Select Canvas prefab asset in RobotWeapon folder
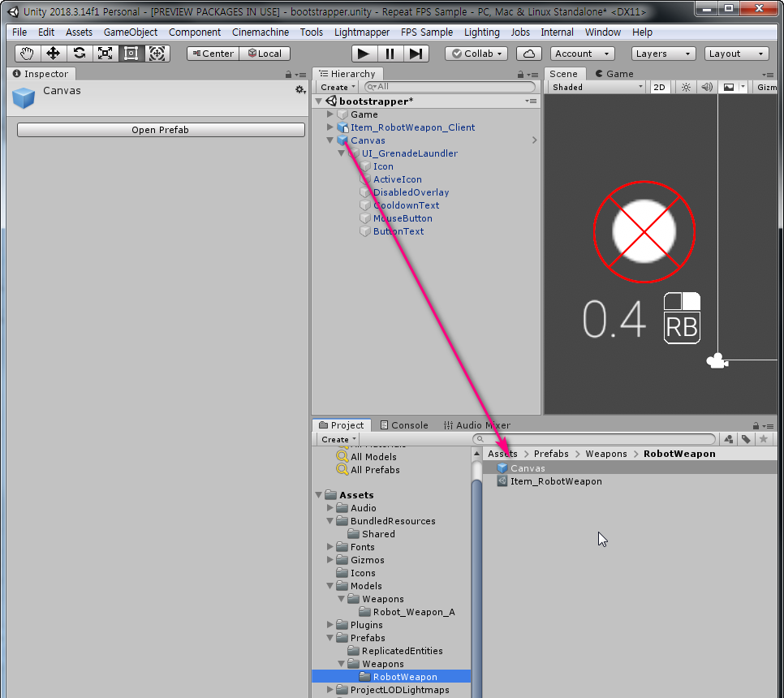The width and height of the screenshot is (784, 698). (x=630, y=468)
